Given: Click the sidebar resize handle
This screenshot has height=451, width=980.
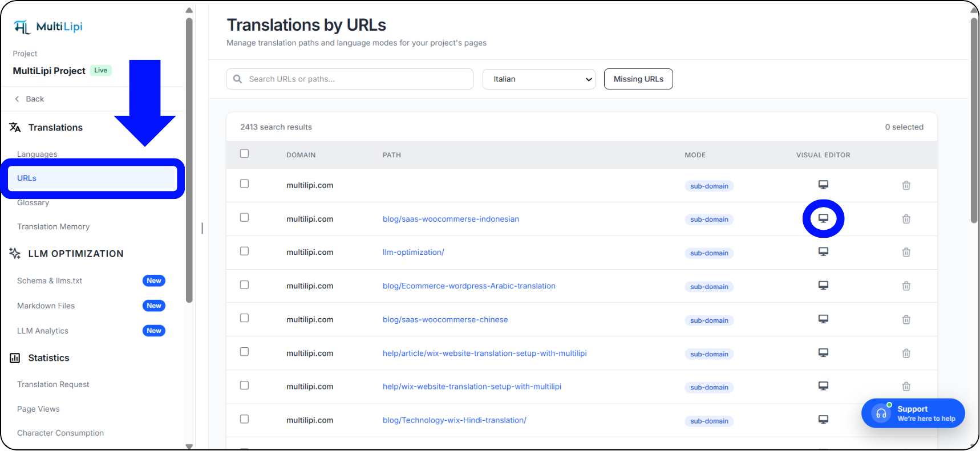Looking at the screenshot, I should click(202, 228).
